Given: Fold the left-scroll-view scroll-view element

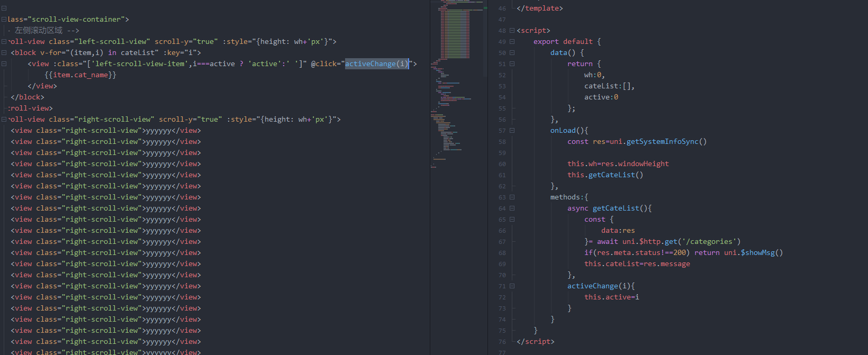Looking at the screenshot, I should point(4,42).
